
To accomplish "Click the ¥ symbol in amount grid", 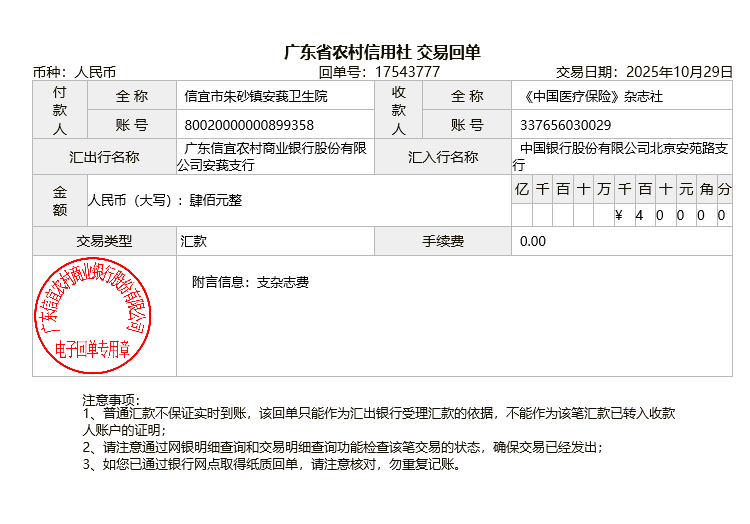I will (620, 215).
